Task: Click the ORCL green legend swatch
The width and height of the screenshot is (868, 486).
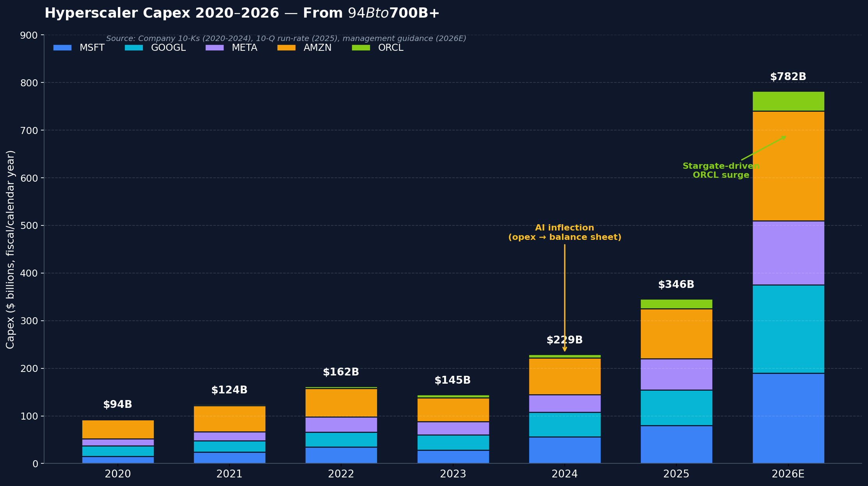Action: [x=361, y=48]
